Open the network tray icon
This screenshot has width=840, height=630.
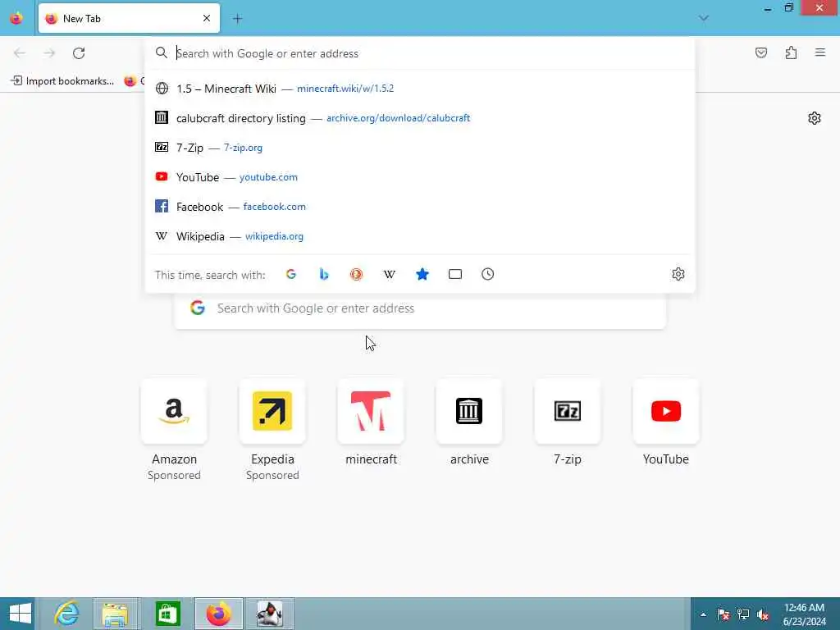point(743,614)
